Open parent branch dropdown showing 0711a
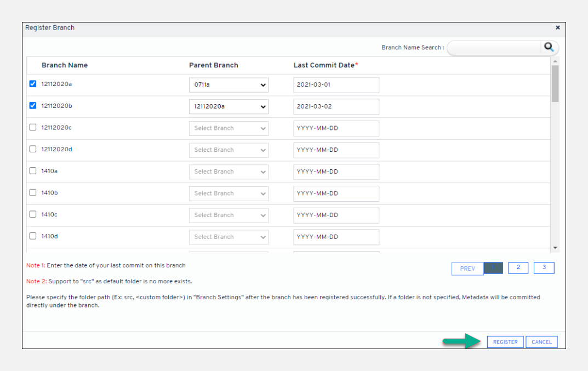This screenshot has width=588, height=371. pos(229,85)
